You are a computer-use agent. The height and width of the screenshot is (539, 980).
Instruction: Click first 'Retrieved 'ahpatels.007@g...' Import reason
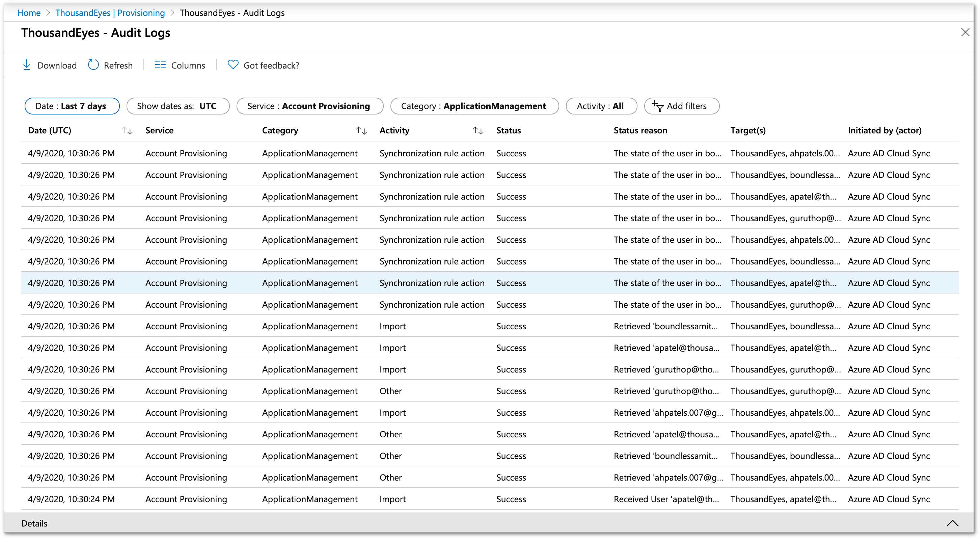pos(669,413)
